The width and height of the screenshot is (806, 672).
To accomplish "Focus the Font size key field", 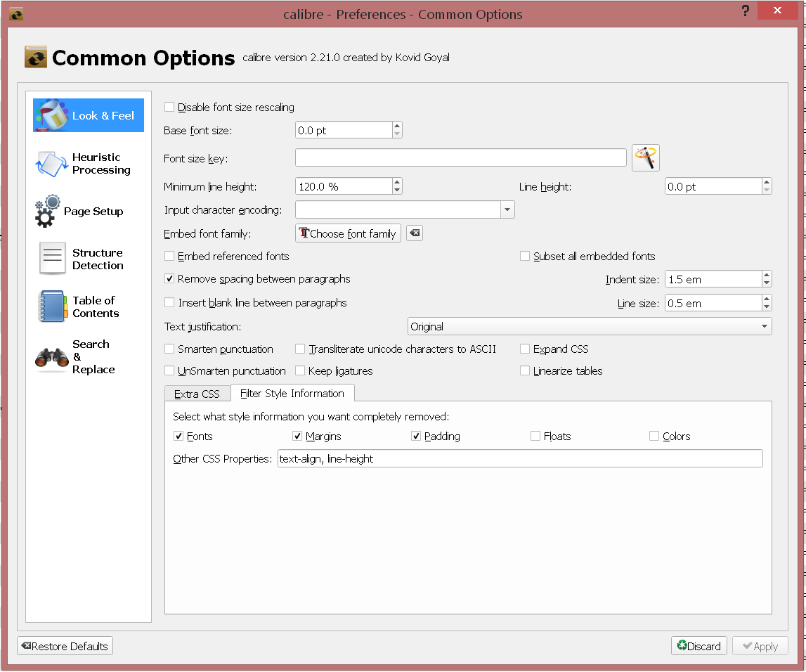I will [x=460, y=158].
